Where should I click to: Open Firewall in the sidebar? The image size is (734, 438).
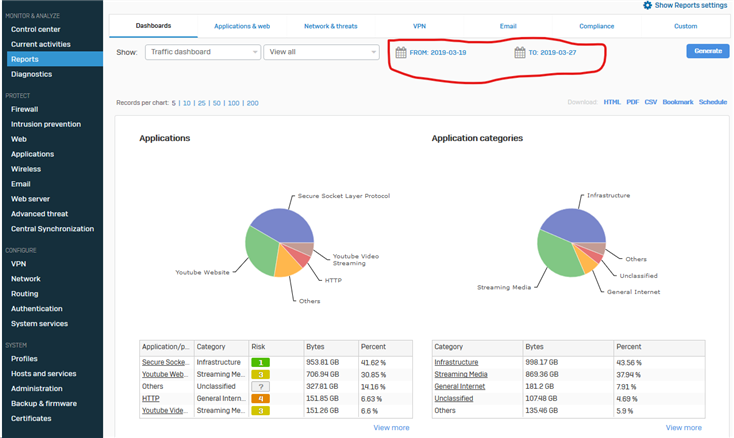[25, 110]
